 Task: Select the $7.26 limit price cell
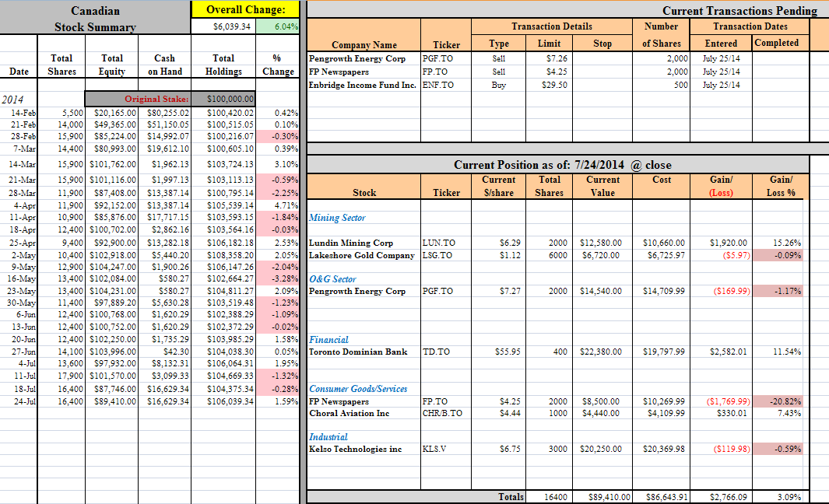[x=550, y=58]
